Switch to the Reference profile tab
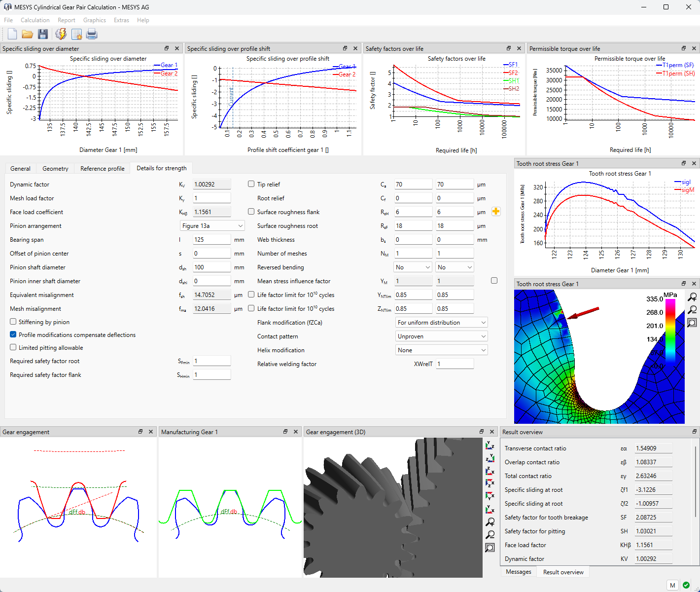The width and height of the screenshot is (700, 592). tap(102, 169)
